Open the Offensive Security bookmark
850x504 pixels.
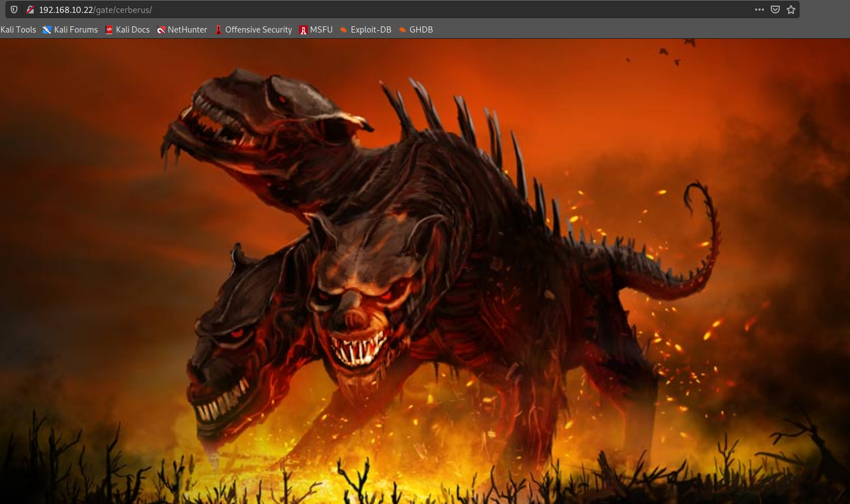[x=253, y=30]
